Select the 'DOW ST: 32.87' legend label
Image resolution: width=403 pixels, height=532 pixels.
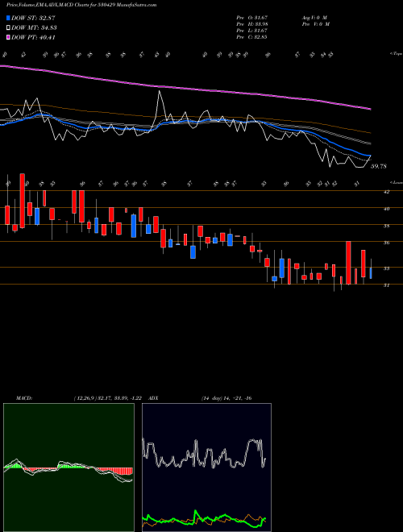tap(33, 18)
